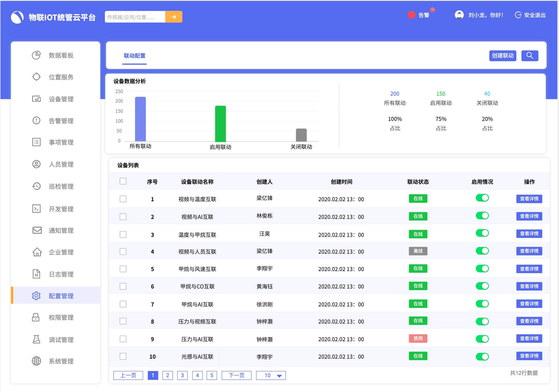Click the 创建联动 button
Image resolution: width=559 pixels, height=392 pixels.
coord(503,56)
